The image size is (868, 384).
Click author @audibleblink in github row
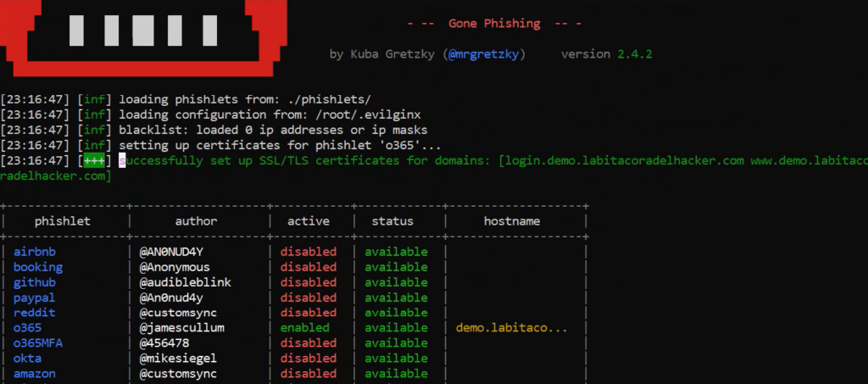[185, 282]
